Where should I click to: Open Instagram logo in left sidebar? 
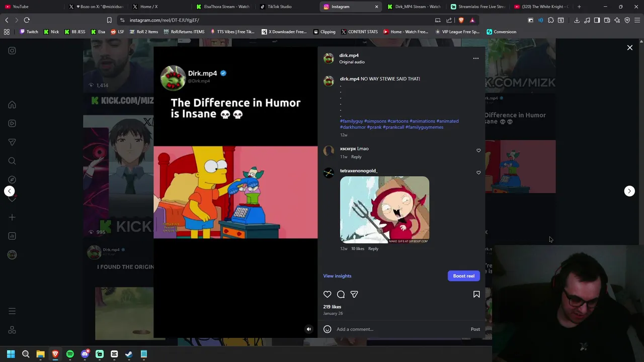pyautogui.click(x=12, y=50)
